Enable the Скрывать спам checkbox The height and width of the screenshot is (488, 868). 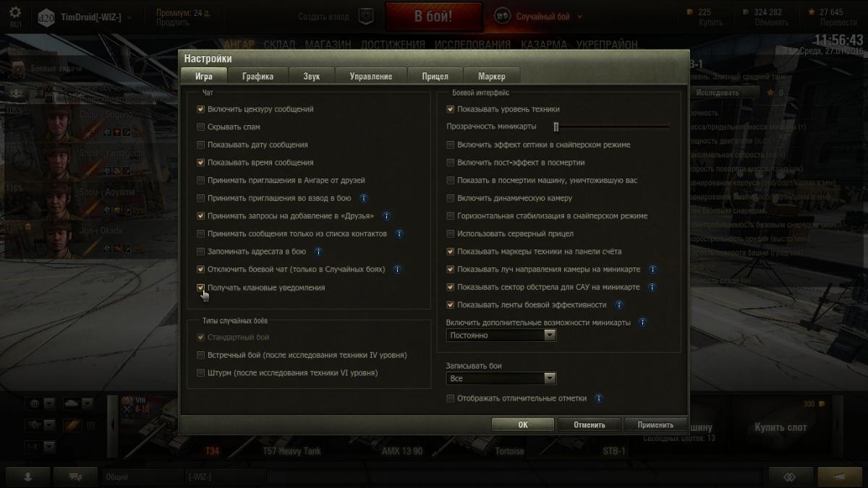coord(201,127)
